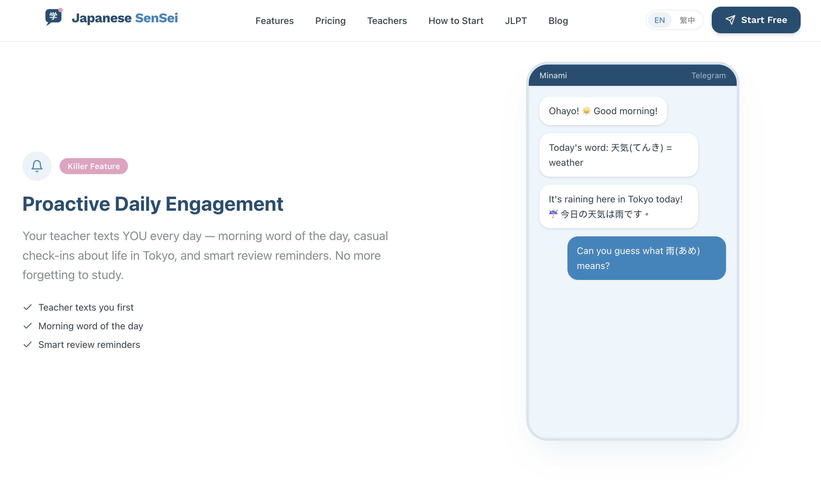This screenshot has height=504, width=821.
Task: Click the Telegram label in chat header
Action: click(708, 75)
